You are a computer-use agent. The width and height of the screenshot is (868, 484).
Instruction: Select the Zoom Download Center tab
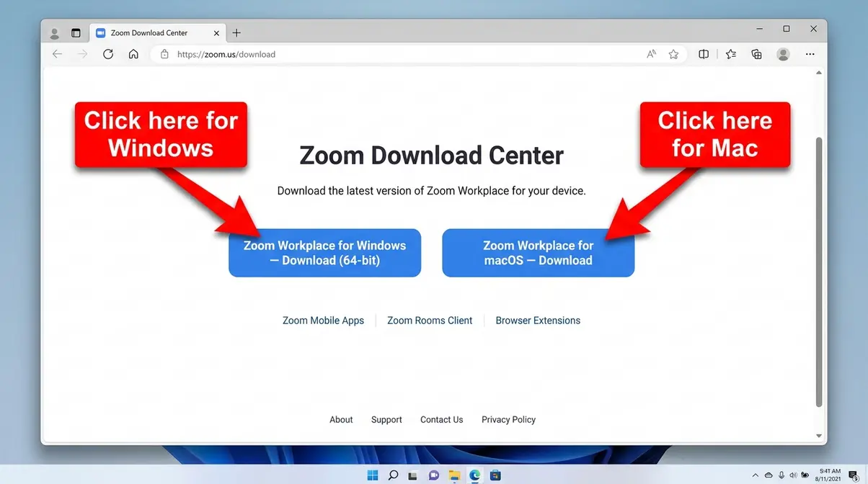point(157,33)
